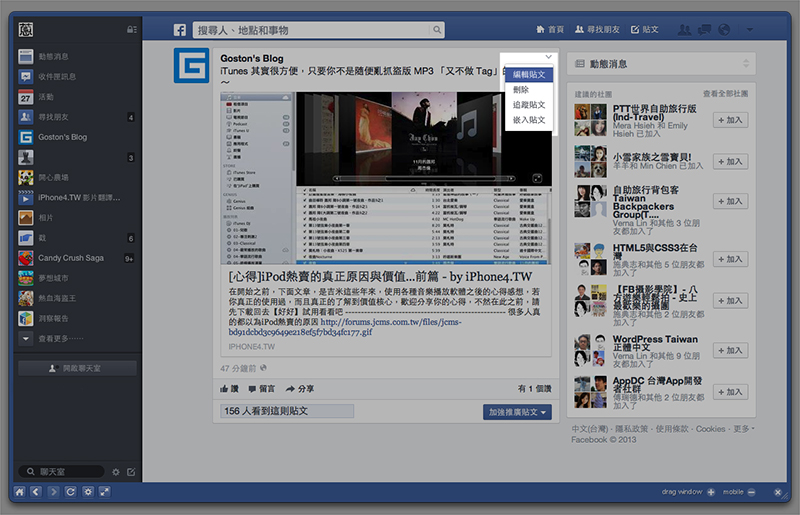Screen dimensions: 800x515
Task: Click the profile avatar atop the sidebar
Action: (x=26, y=30)
